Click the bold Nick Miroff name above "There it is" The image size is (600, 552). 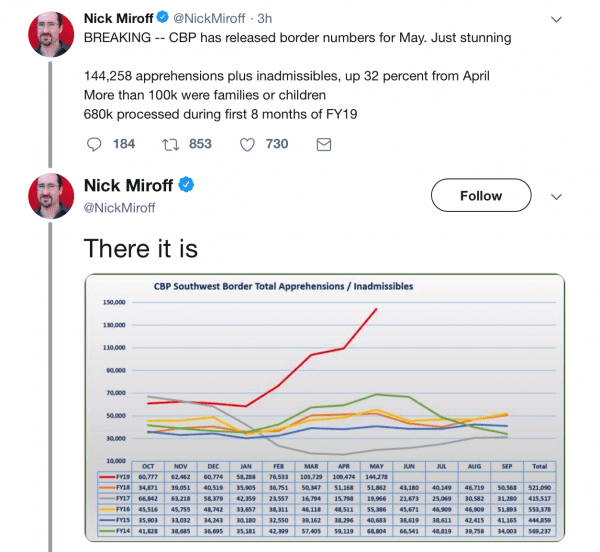click(129, 186)
